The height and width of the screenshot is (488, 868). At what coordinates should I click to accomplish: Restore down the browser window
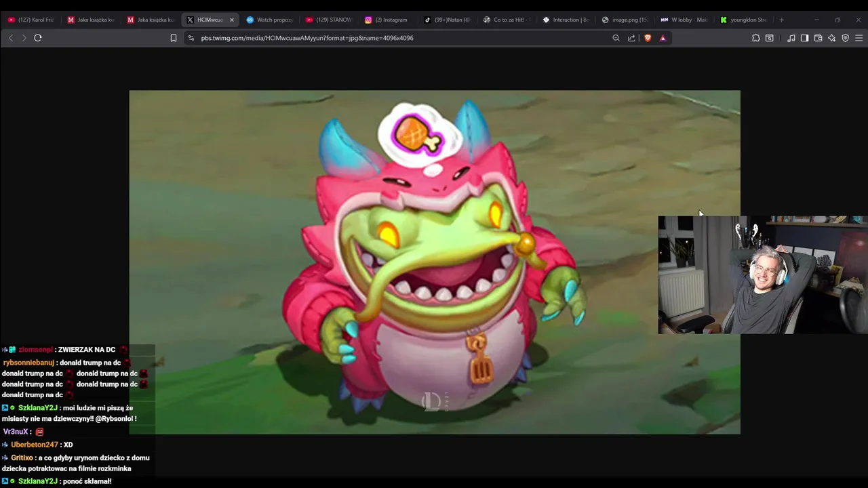tap(837, 20)
